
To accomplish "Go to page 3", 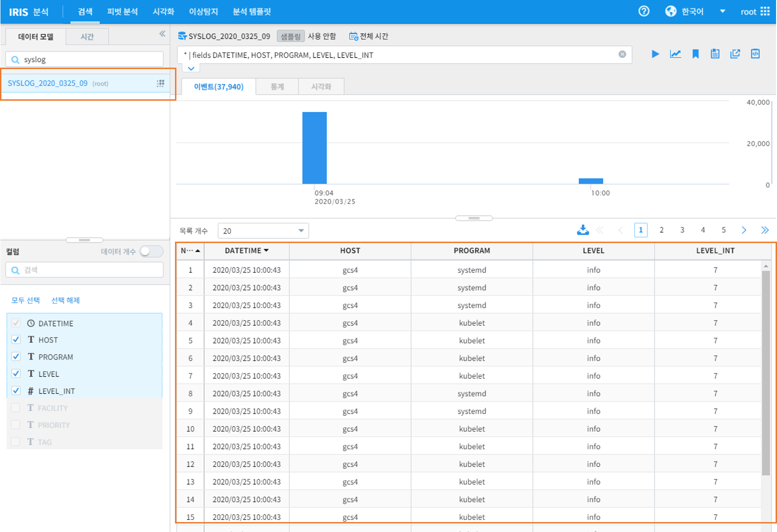I will pos(682,230).
